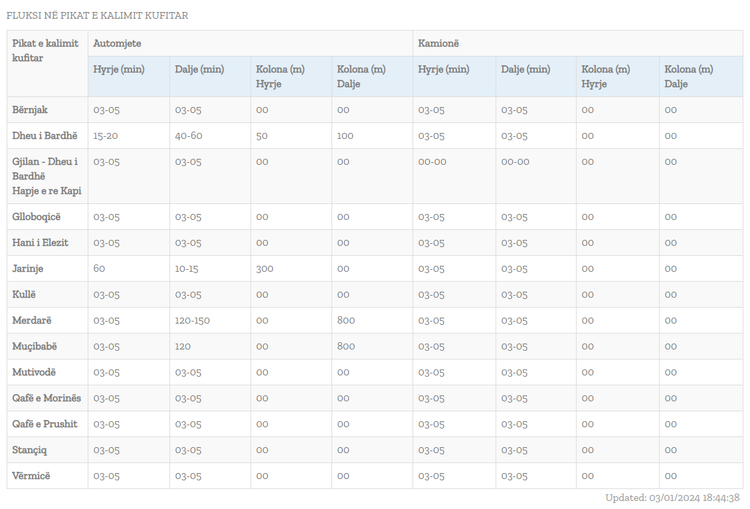Image resolution: width=750 pixels, height=509 pixels.
Task: Select the Stançiq row label
Action: click(29, 450)
